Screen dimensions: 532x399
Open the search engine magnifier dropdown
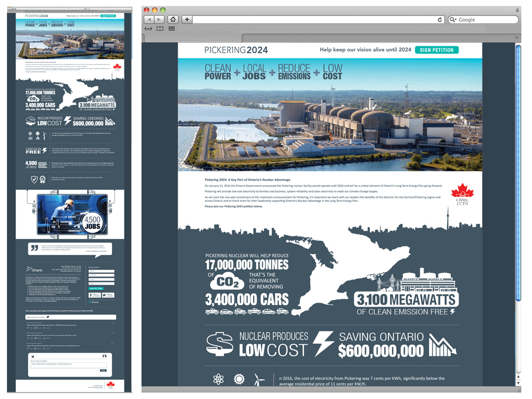pos(453,20)
